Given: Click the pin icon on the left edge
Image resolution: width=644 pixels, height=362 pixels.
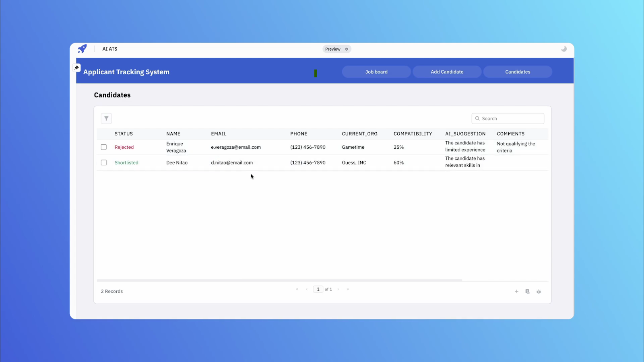Looking at the screenshot, I should pos(76,68).
